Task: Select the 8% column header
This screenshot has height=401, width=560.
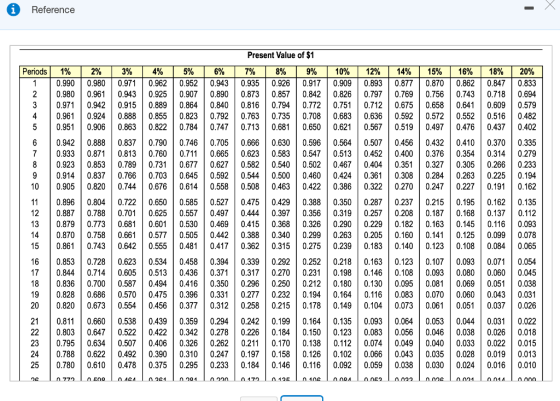Action: point(281,71)
